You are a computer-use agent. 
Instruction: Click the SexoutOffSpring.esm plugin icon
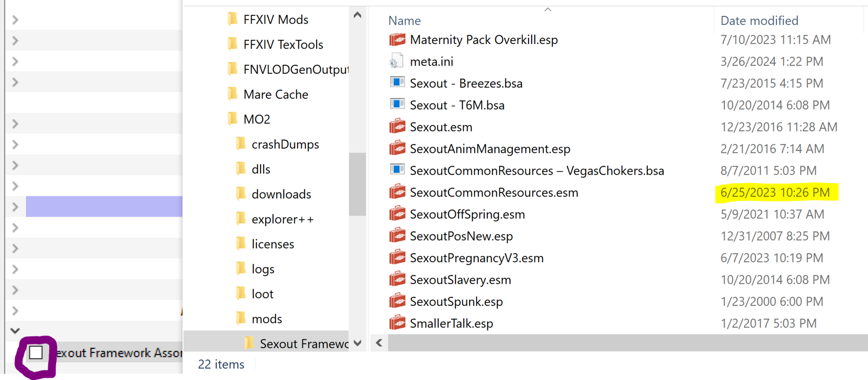(x=397, y=214)
